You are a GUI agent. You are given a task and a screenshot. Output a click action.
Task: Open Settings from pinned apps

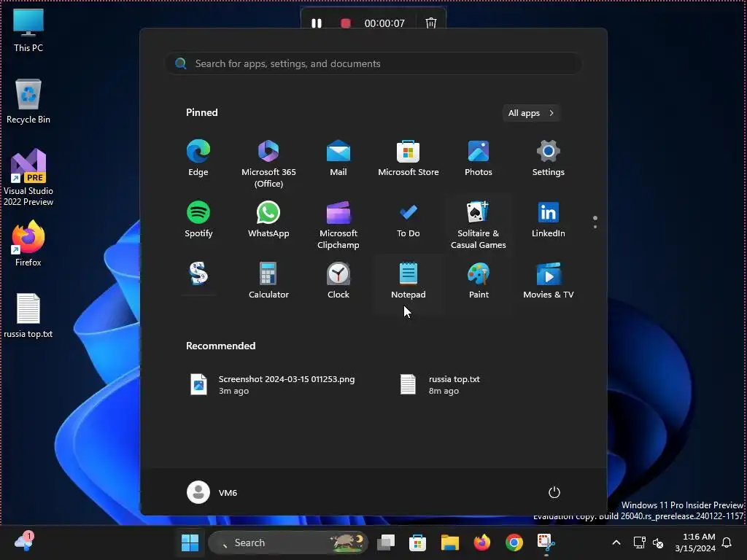(549, 158)
